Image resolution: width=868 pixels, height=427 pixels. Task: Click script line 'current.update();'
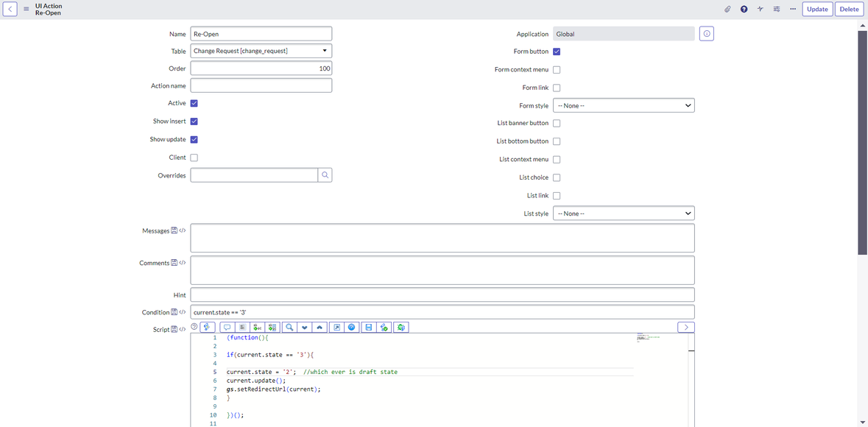point(256,381)
